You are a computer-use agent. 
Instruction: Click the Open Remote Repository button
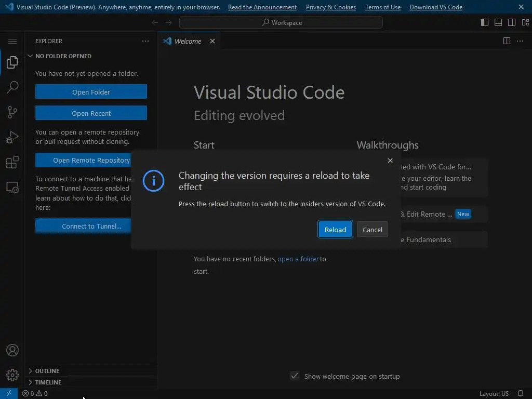pyautogui.click(x=84, y=160)
